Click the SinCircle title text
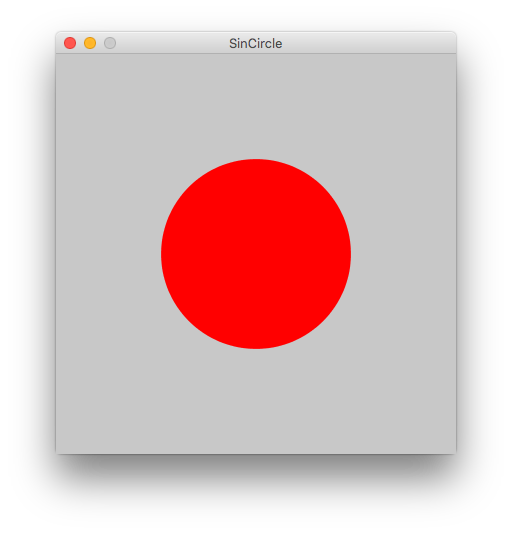512x534 pixels. point(255,44)
